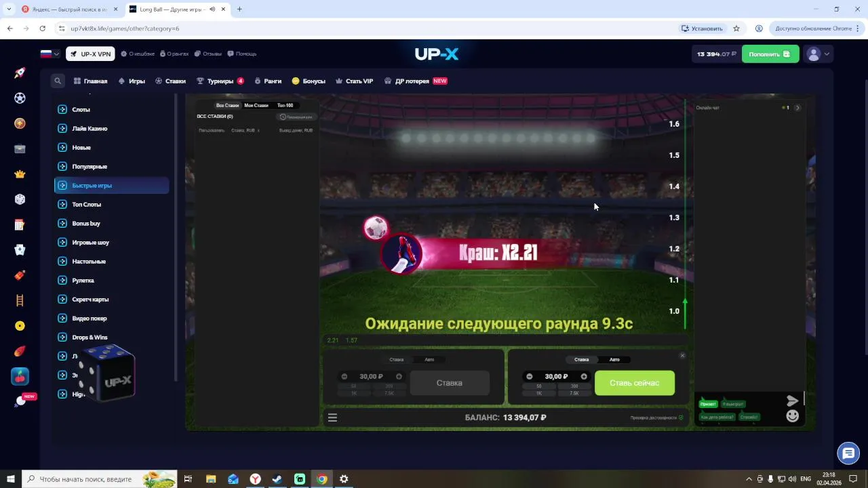Open the playing card icon in sidebar
868x488 pixels.
point(20,250)
